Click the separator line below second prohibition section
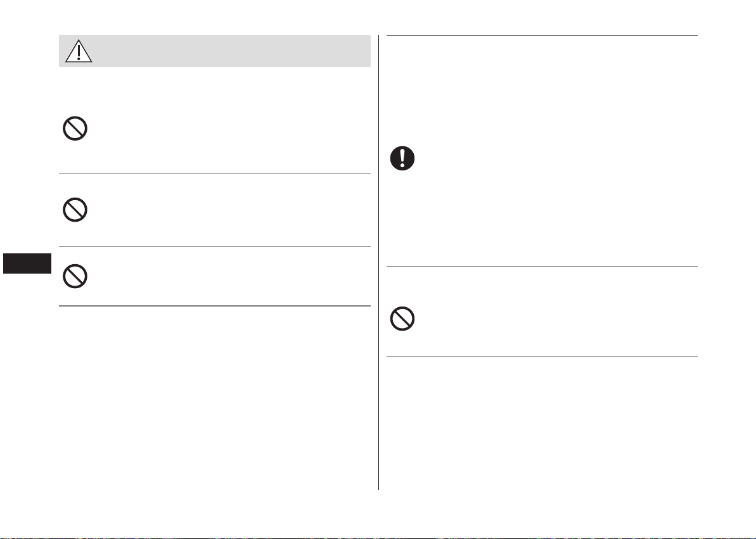756x539 pixels. pyautogui.click(x=215, y=247)
